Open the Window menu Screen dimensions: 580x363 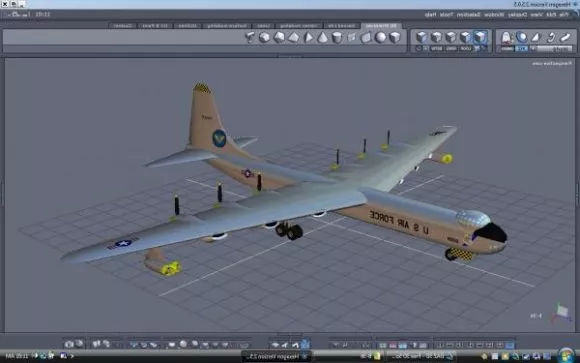point(494,15)
